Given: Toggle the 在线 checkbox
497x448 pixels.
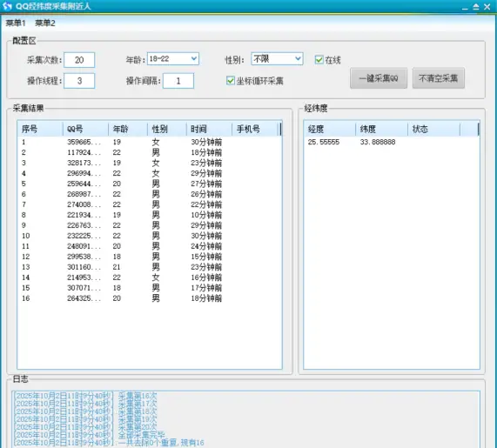Looking at the screenshot, I should [x=319, y=59].
